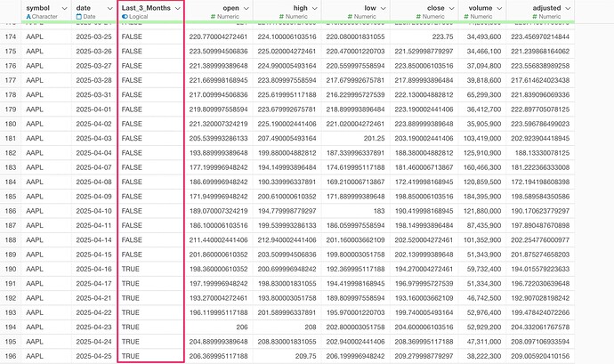Select date cell 2025-04-09
This screenshot has width=614, height=364.
[94, 197]
